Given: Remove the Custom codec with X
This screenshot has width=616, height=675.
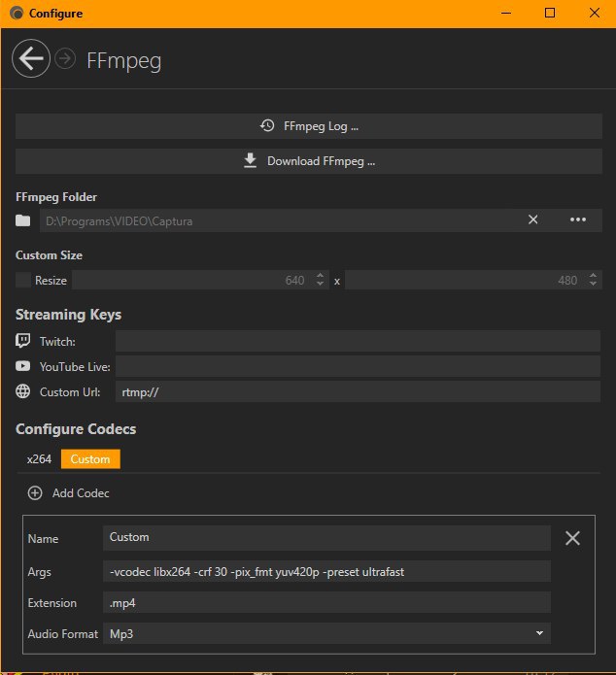Looking at the screenshot, I should [572, 538].
